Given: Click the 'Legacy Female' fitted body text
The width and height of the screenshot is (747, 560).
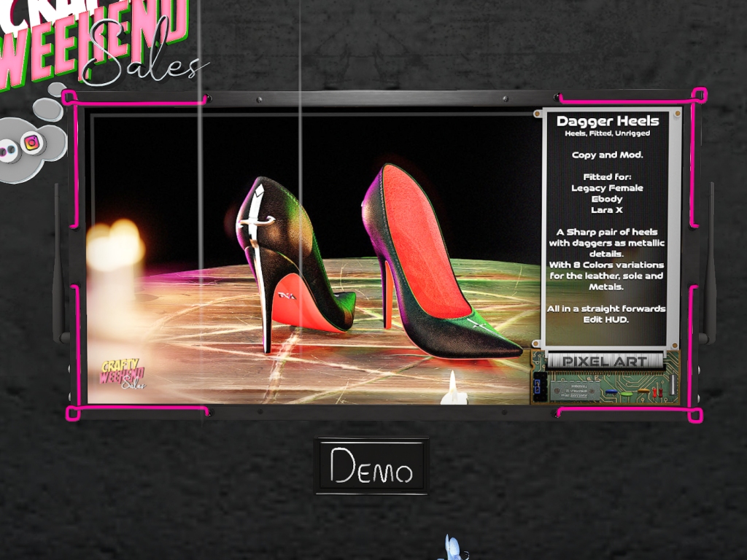Looking at the screenshot, I should pyautogui.click(x=607, y=188).
